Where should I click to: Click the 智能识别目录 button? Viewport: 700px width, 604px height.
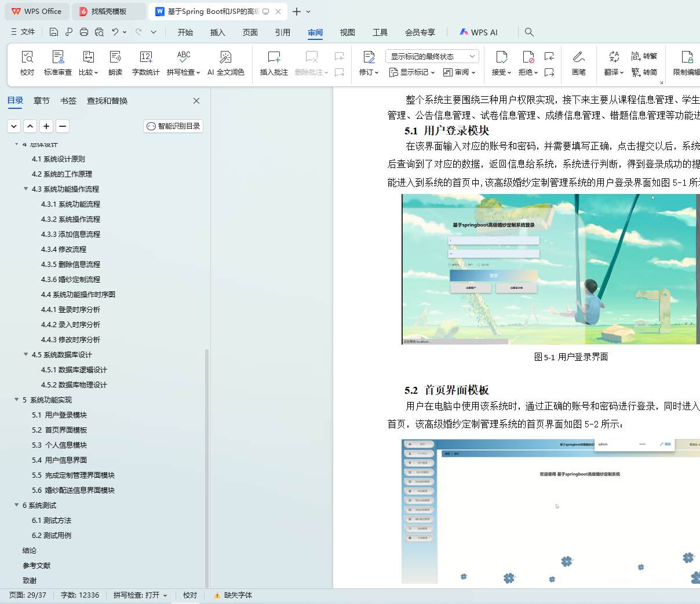[173, 126]
